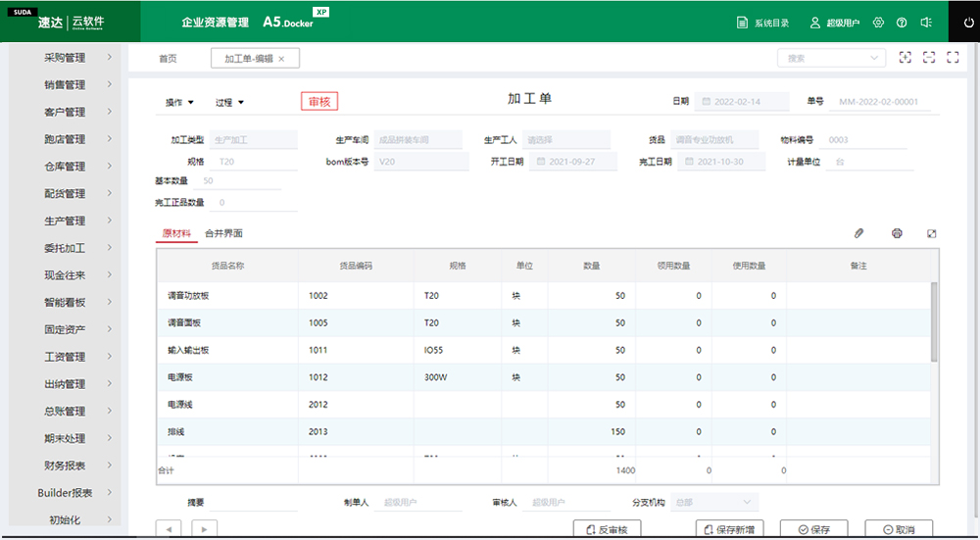Expand 固定资产 sidebar menu
The height and width of the screenshot is (540, 980).
(65, 329)
